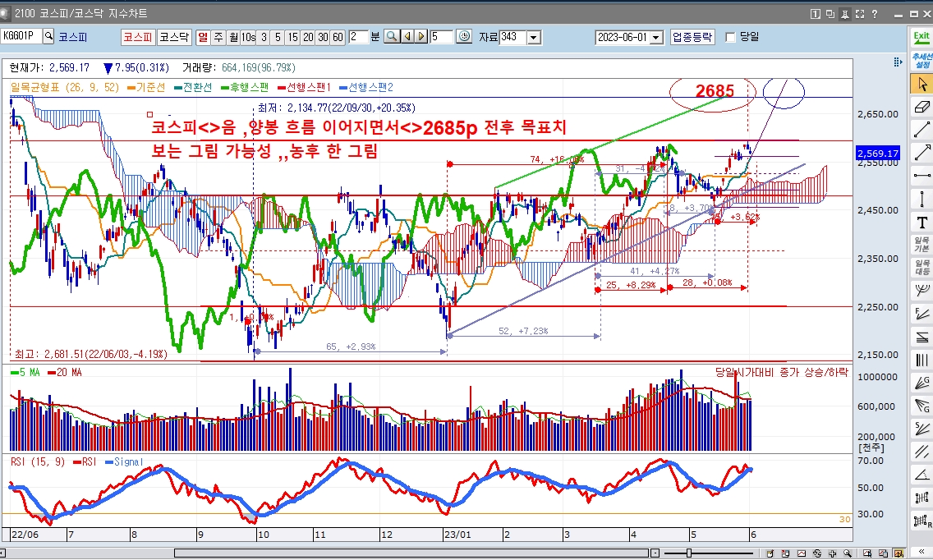
Task: Click the step count field showing 5
Action: pyautogui.click(x=441, y=37)
